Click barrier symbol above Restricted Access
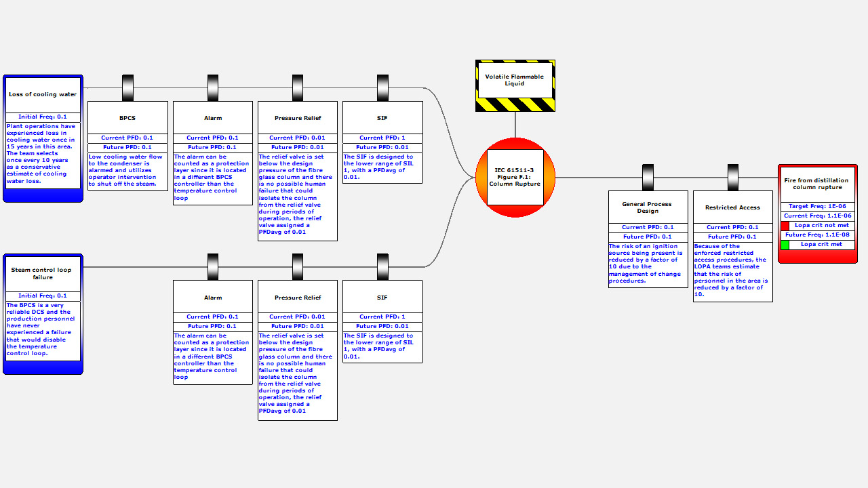 (733, 177)
